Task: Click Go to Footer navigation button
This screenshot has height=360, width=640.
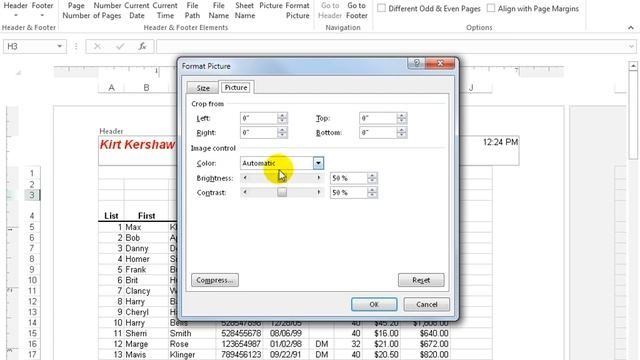Action: pos(357,10)
